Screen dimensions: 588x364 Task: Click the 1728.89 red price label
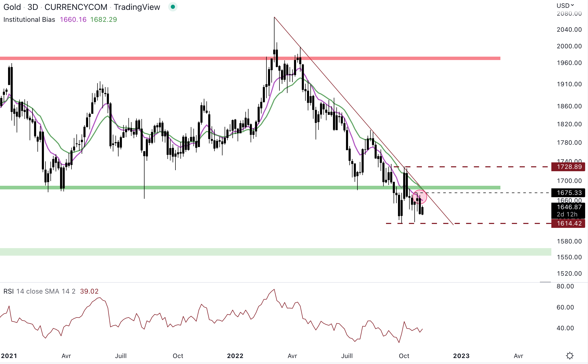click(x=568, y=167)
